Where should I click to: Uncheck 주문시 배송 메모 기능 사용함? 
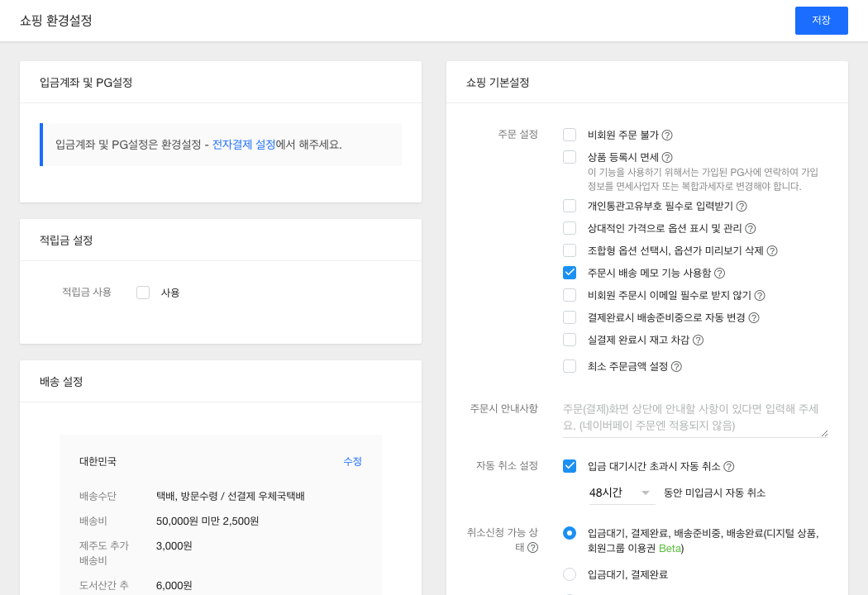pos(570,273)
